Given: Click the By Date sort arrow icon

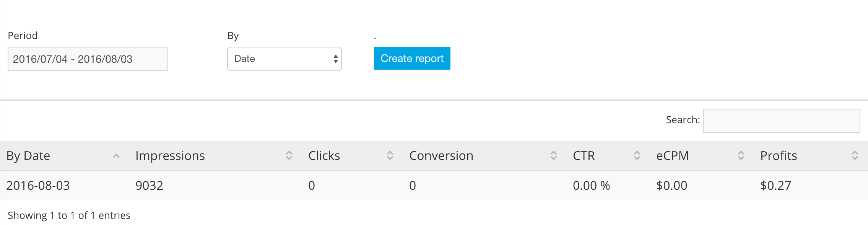Looking at the screenshot, I should pyautogui.click(x=116, y=156).
